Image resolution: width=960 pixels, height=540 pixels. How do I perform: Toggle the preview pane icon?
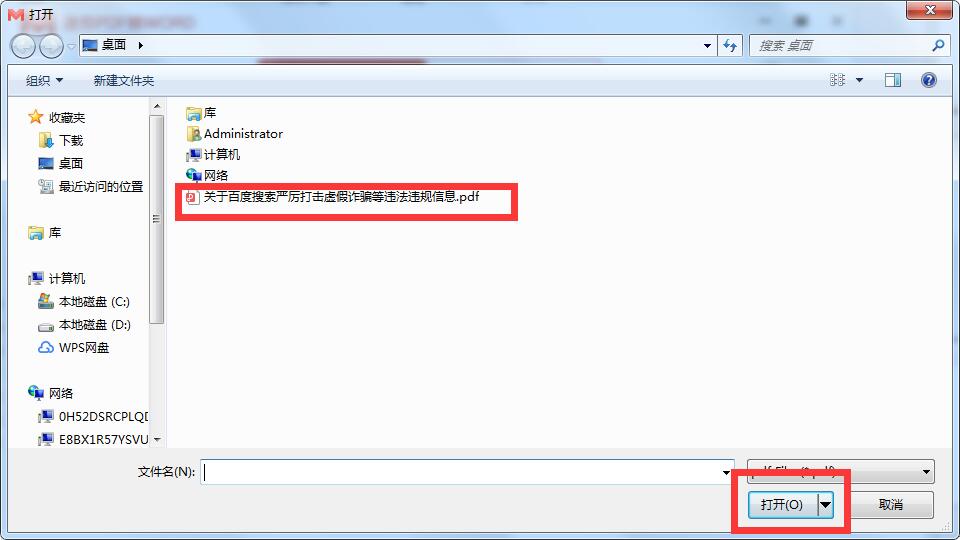click(x=893, y=80)
